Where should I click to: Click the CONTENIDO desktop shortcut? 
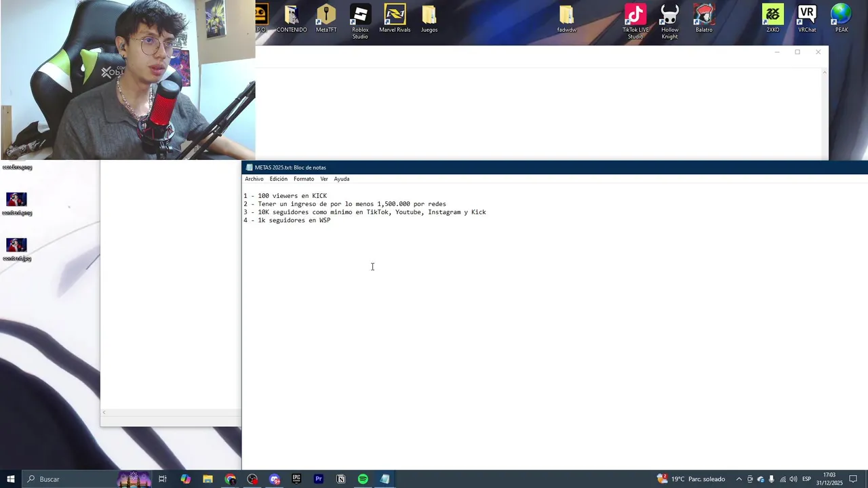point(292,19)
